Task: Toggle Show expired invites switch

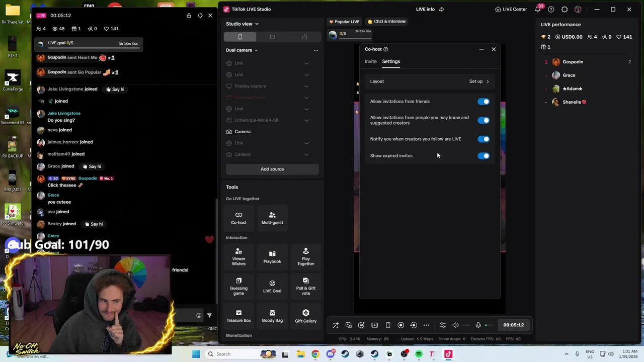Action: coord(484,156)
